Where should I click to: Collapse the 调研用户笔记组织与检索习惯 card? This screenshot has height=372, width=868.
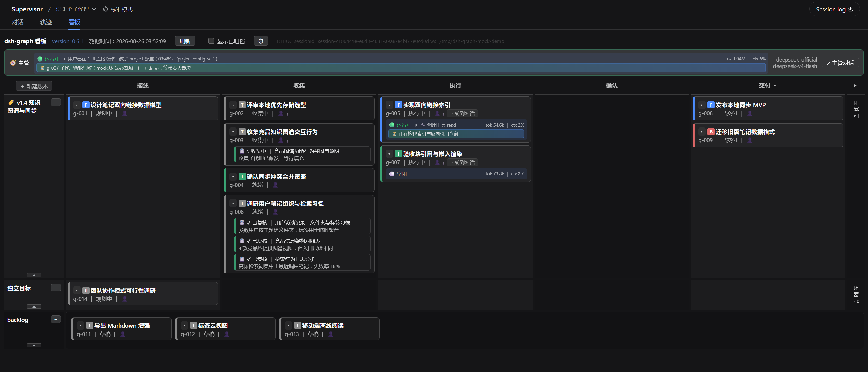pyautogui.click(x=233, y=204)
